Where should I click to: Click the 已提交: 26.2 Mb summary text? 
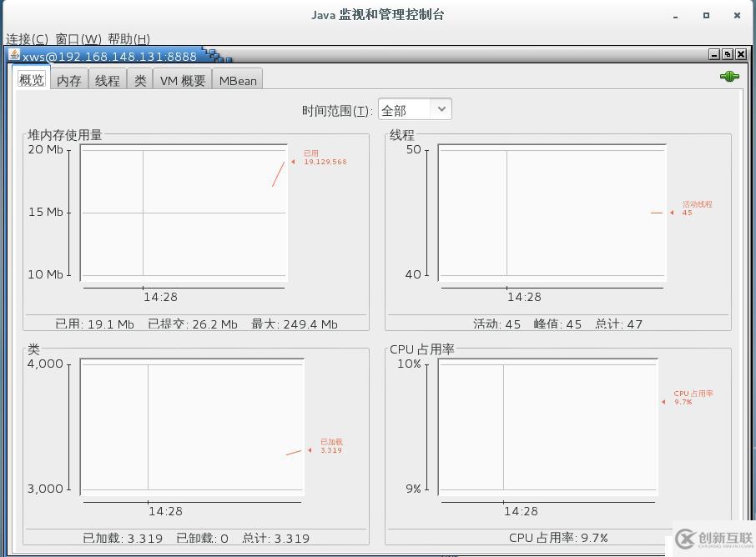pyautogui.click(x=193, y=324)
